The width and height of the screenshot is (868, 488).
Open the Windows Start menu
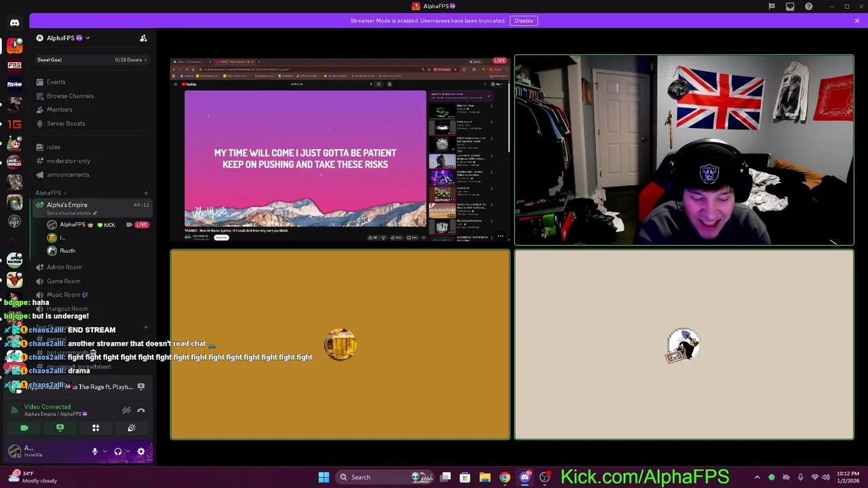(323, 477)
